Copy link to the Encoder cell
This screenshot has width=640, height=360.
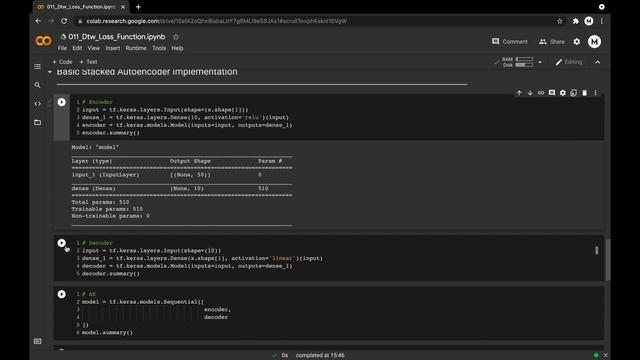tap(541, 93)
